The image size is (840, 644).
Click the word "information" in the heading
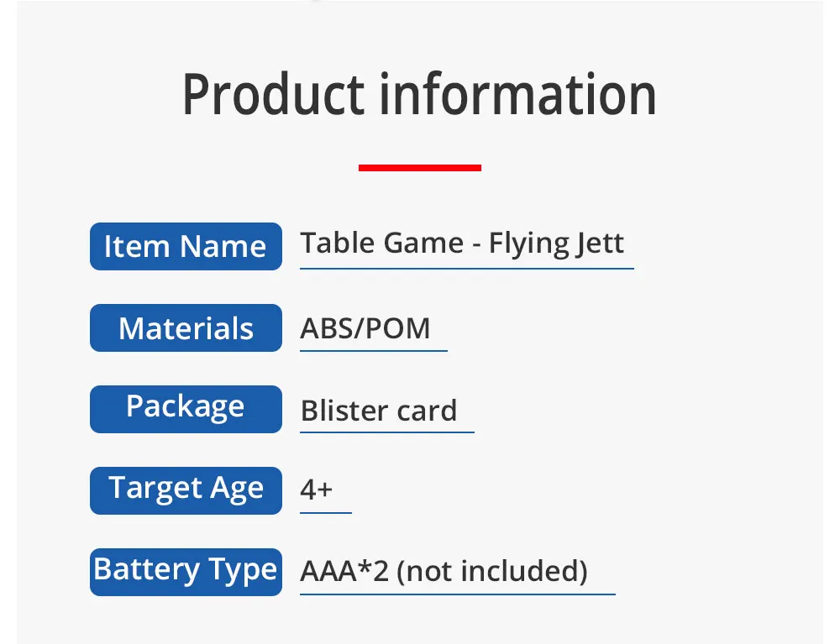pyautogui.click(x=518, y=95)
